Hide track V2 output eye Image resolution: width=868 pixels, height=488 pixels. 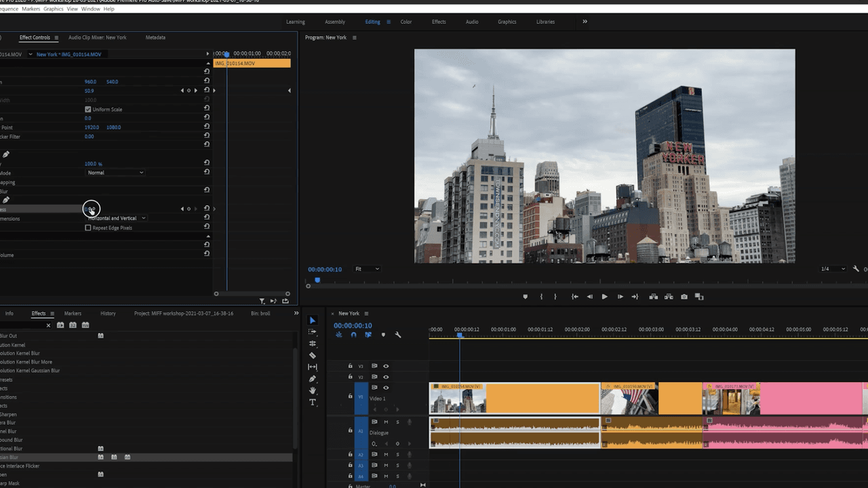pos(386,377)
